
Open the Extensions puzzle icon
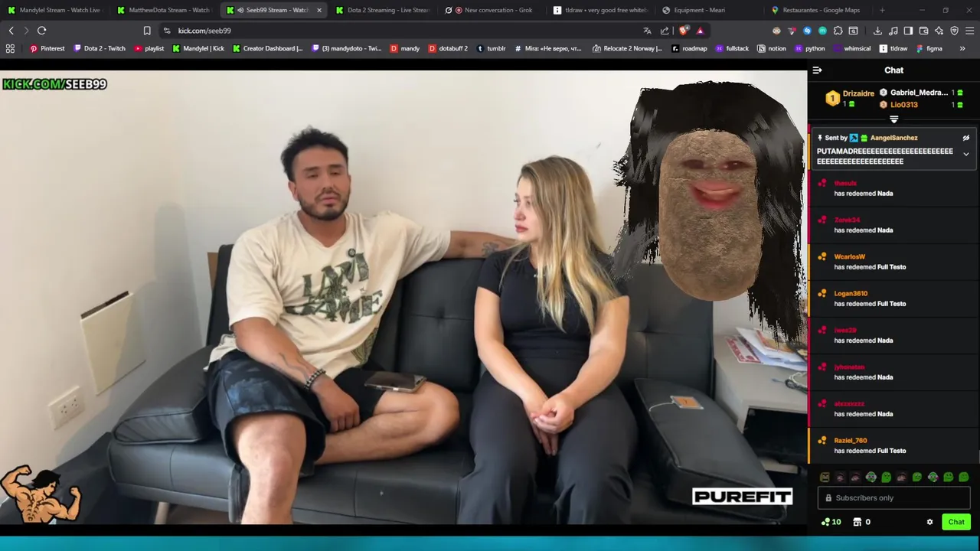click(x=838, y=31)
